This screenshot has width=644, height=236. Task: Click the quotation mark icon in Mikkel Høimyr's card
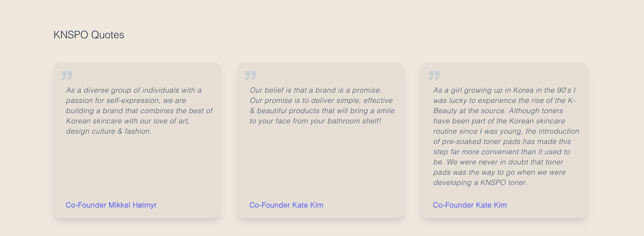pos(67,76)
